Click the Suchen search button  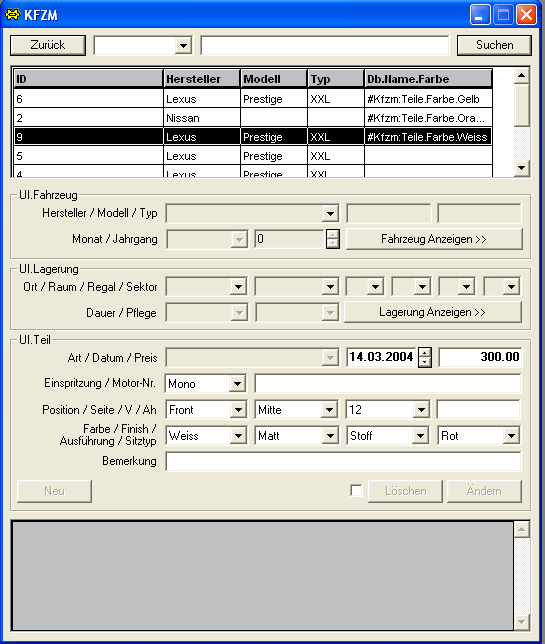(x=494, y=45)
